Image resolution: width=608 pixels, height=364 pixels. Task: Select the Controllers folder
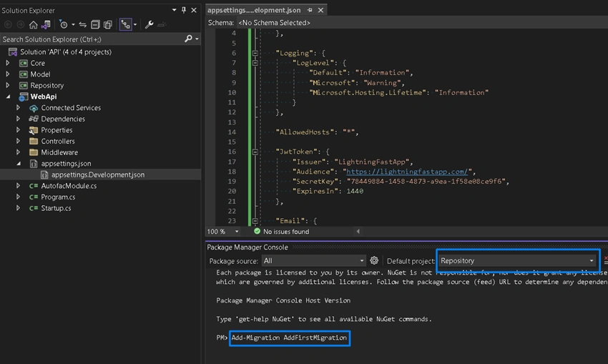coord(58,141)
